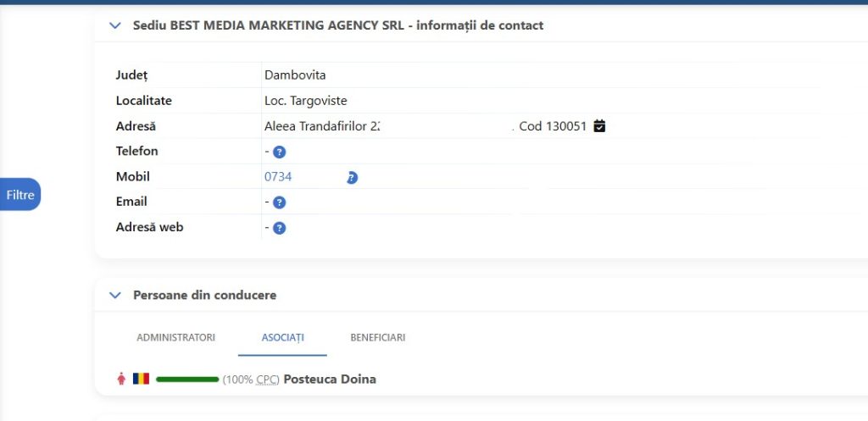Click the help icon beside the Mobil number

click(x=352, y=177)
